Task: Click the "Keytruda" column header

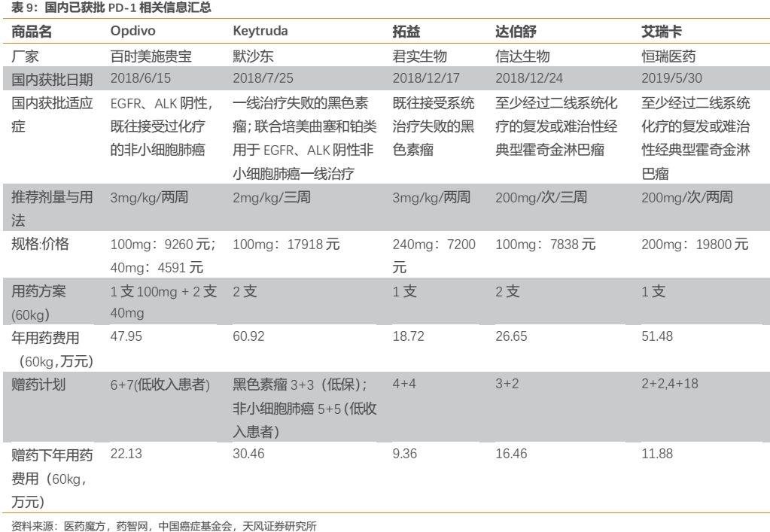Action: point(260,31)
